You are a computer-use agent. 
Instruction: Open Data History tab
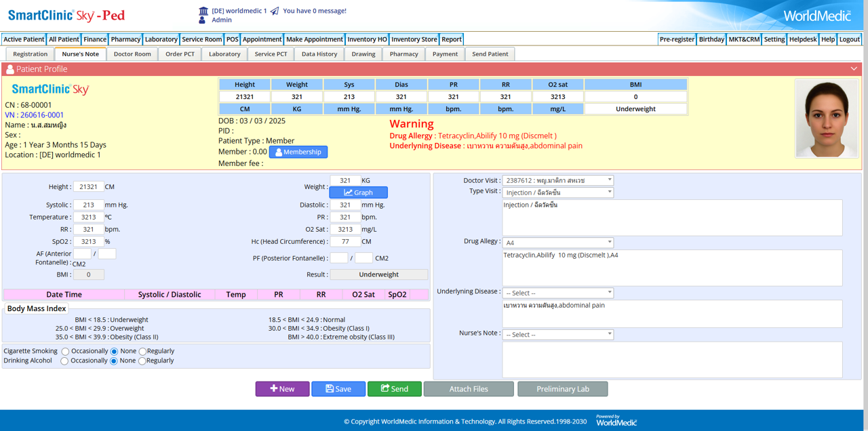tap(319, 54)
